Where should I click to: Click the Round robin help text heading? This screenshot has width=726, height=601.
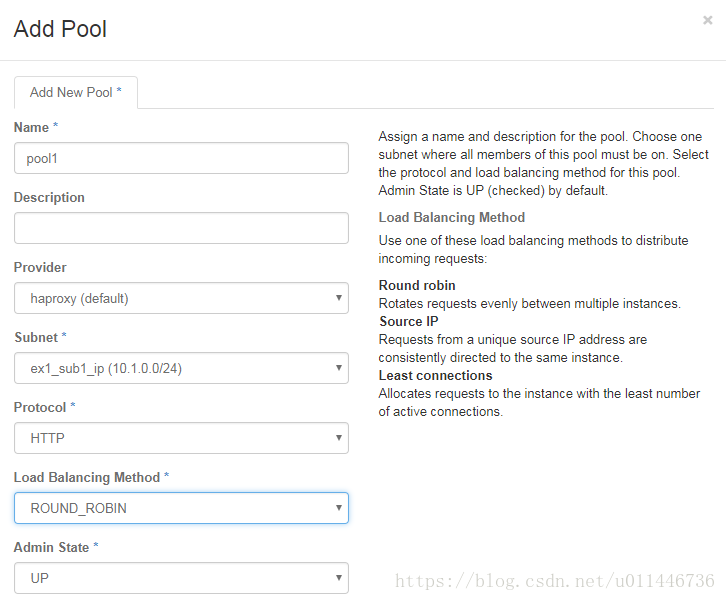coord(417,285)
